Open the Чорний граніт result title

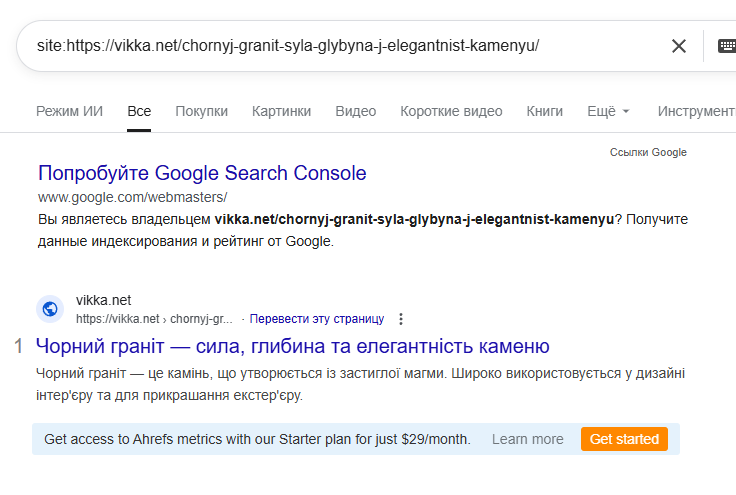[292, 347]
